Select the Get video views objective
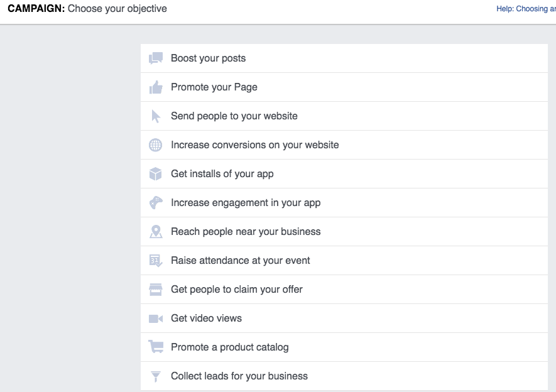 pos(205,318)
